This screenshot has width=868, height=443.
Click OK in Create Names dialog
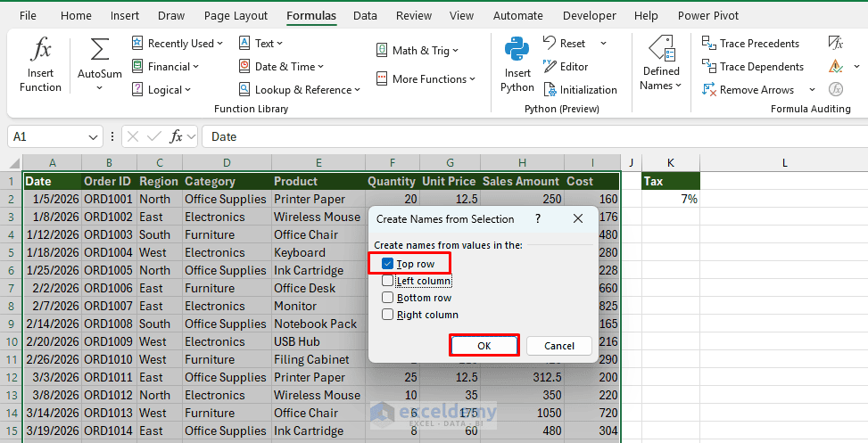(x=484, y=346)
